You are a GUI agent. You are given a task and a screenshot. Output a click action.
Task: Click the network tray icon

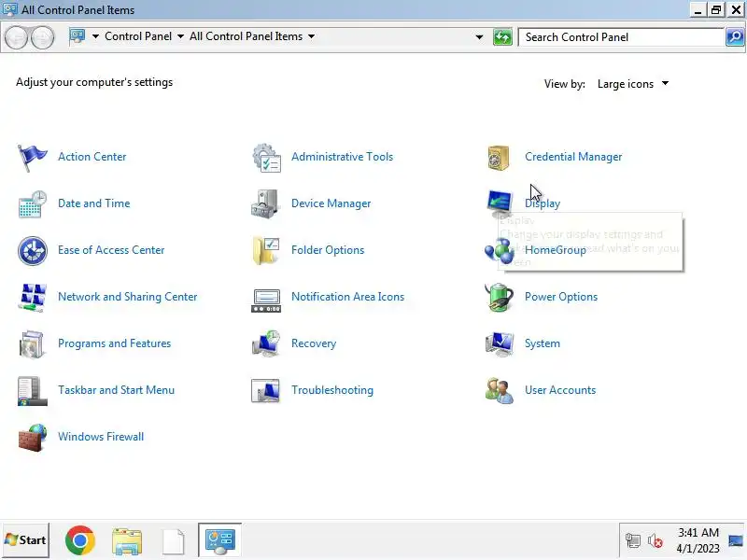tap(633, 541)
